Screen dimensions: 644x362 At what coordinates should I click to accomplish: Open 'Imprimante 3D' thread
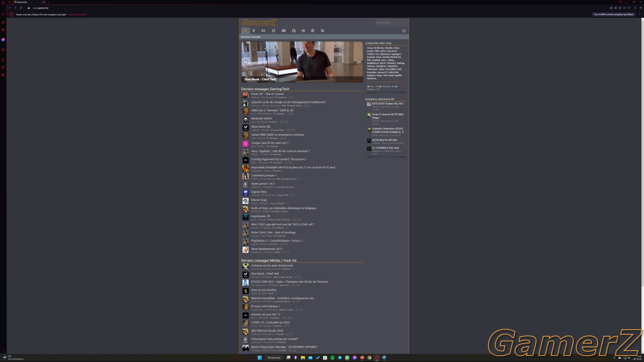coord(260,216)
